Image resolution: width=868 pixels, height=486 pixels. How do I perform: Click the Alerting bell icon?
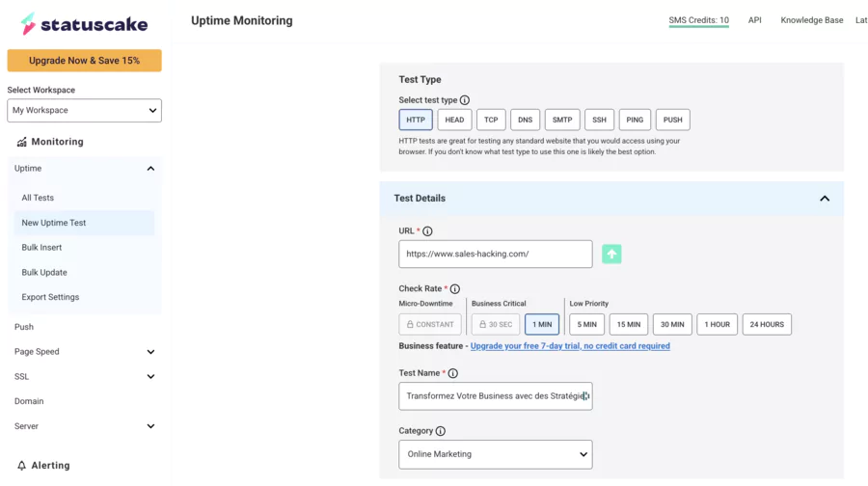(x=21, y=466)
